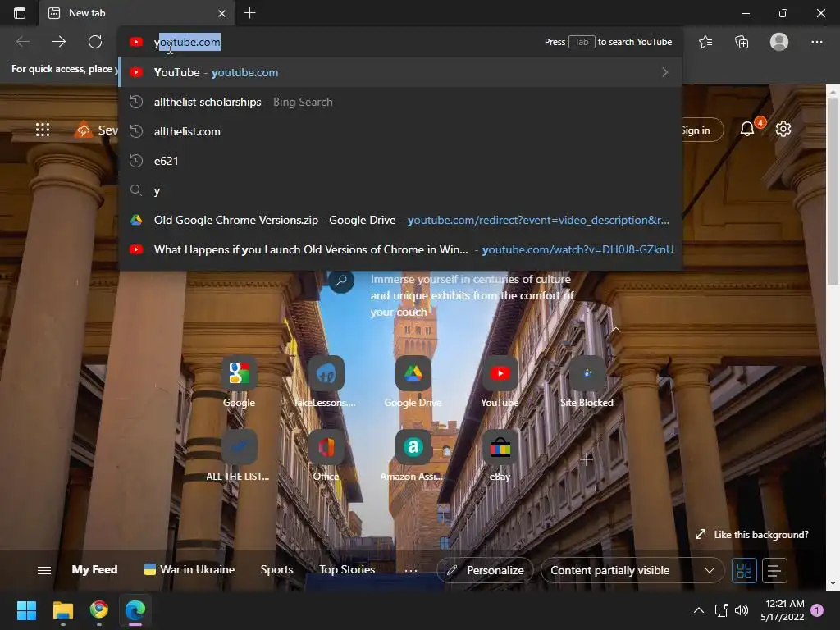
Task: Select the YouTube - youtube.com suggestion
Action: point(400,72)
